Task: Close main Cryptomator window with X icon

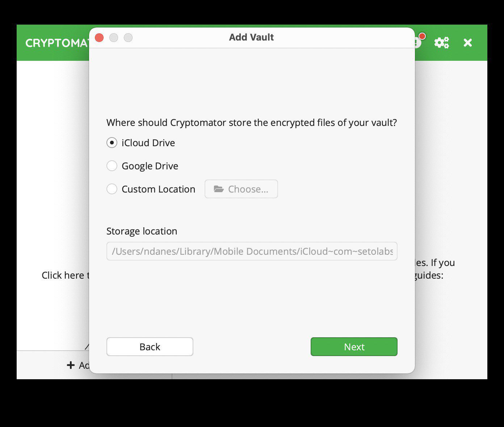Action: [468, 43]
